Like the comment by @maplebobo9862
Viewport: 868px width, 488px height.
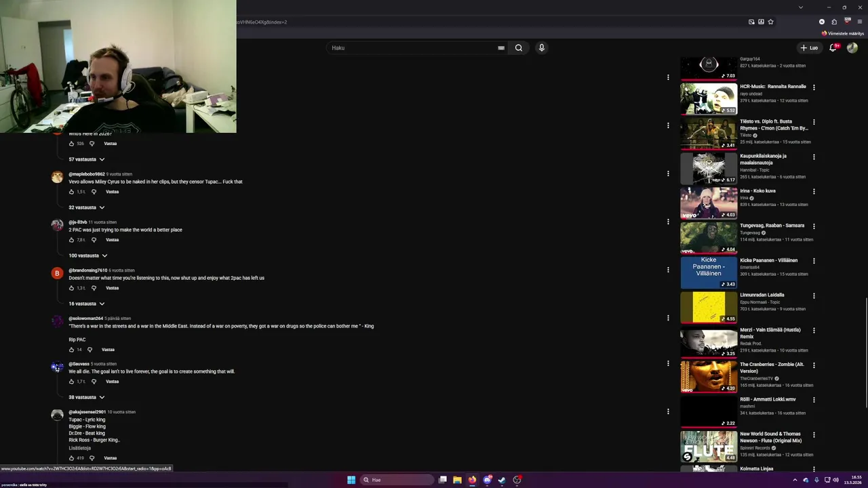click(x=71, y=192)
